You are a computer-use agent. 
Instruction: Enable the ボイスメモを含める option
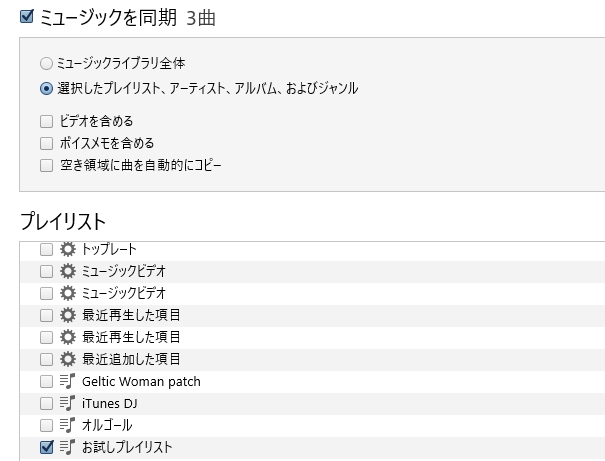point(47,143)
